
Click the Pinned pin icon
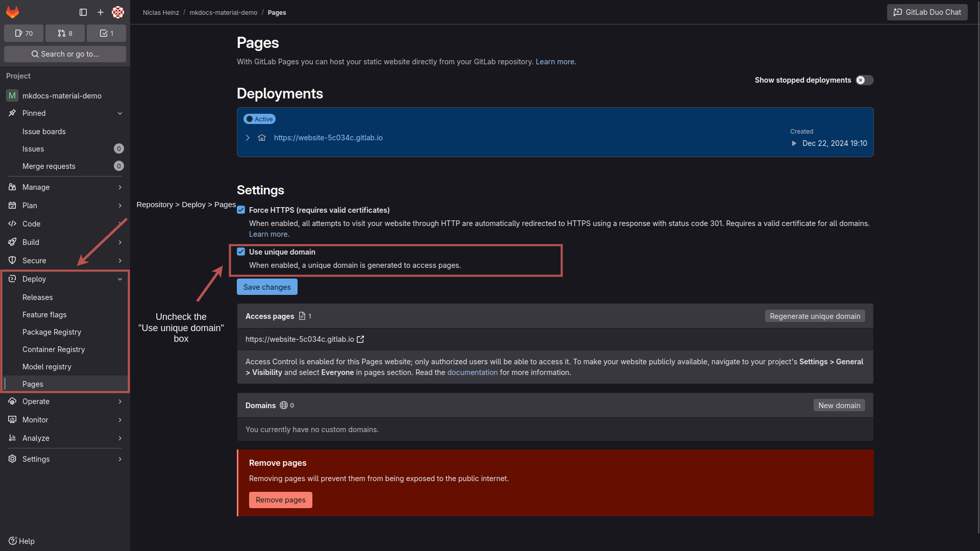pos(12,113)
